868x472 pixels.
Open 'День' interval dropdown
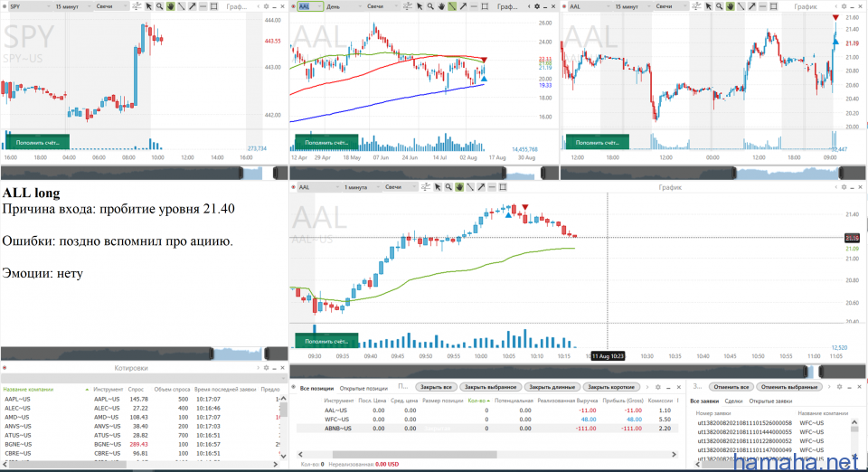coord(344,6)
